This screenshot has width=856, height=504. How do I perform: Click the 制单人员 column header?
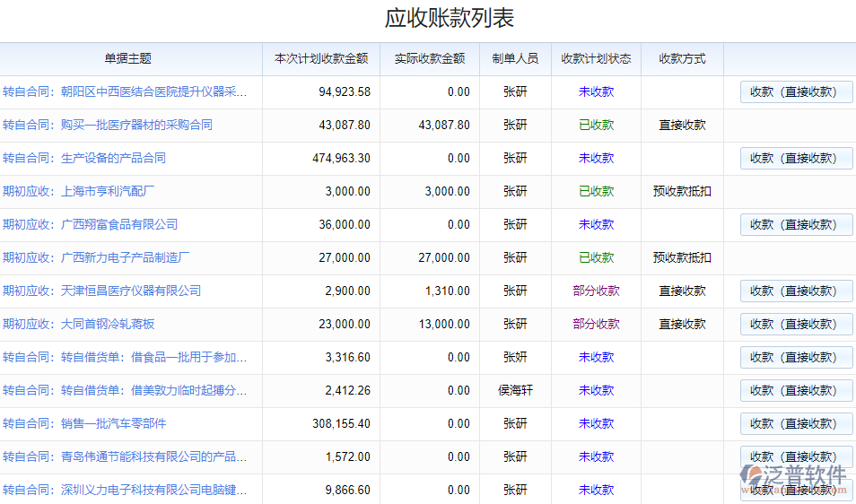pyautogui.click(x=515, y=59)
